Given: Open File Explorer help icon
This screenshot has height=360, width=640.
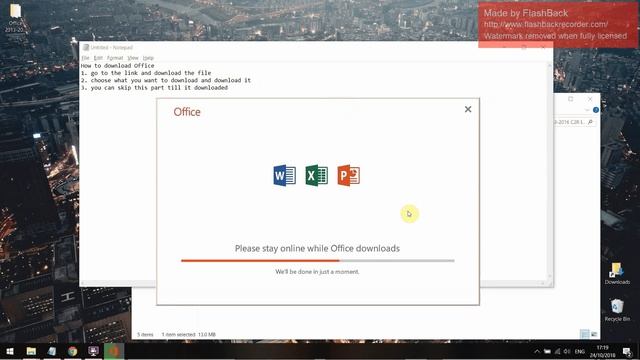Looking at the screenshot, I should [596, 110].
